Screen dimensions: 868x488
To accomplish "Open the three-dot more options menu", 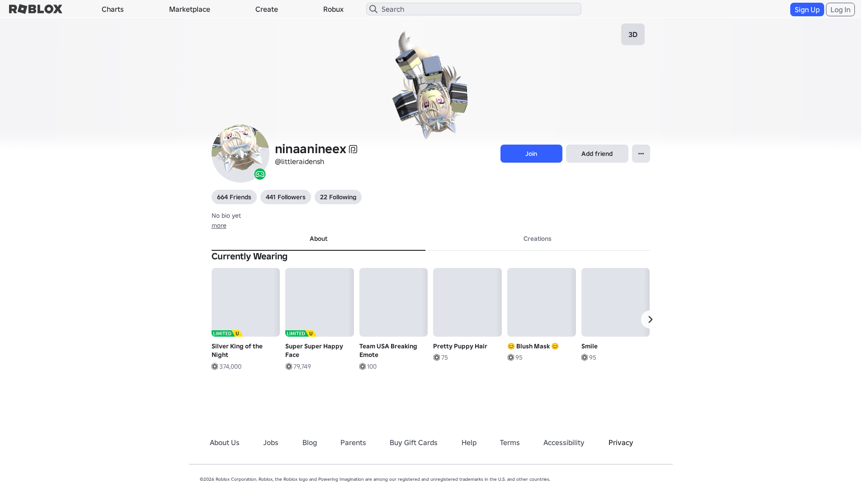I will (x=641, y=154).
